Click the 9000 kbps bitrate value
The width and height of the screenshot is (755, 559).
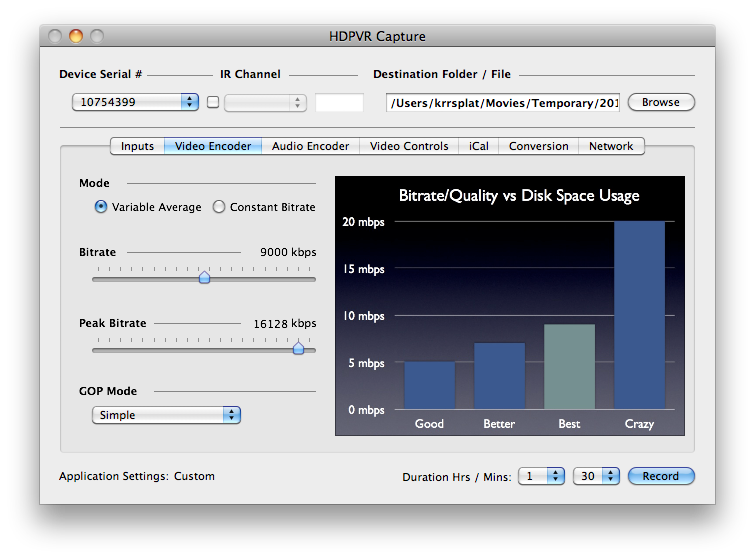(288, 252)
